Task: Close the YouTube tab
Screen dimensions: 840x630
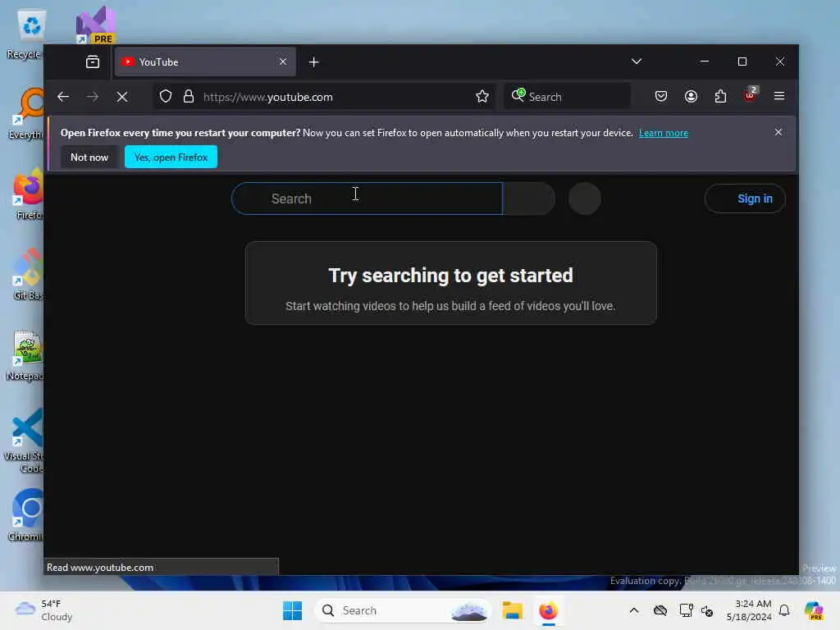Action: click(x=283, y=62)
